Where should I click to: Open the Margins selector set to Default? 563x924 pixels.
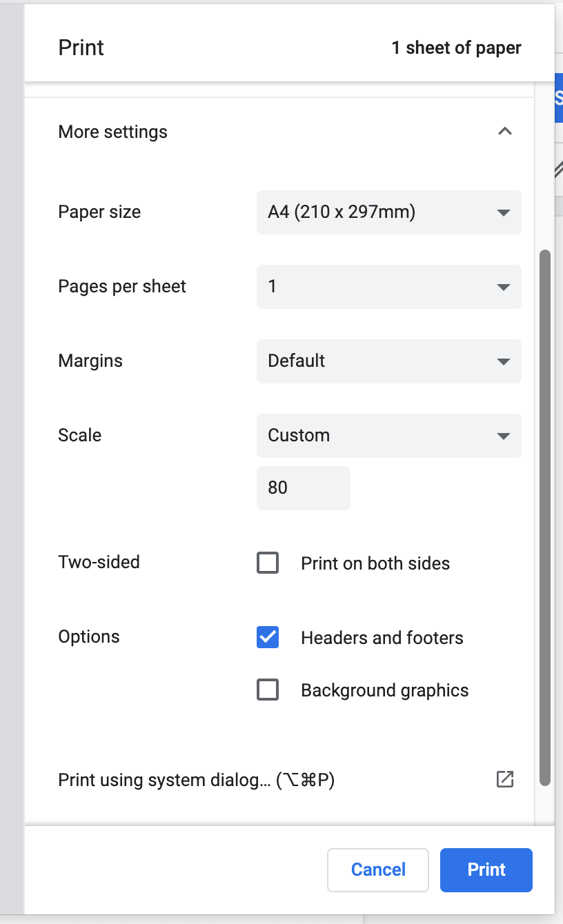388,361
